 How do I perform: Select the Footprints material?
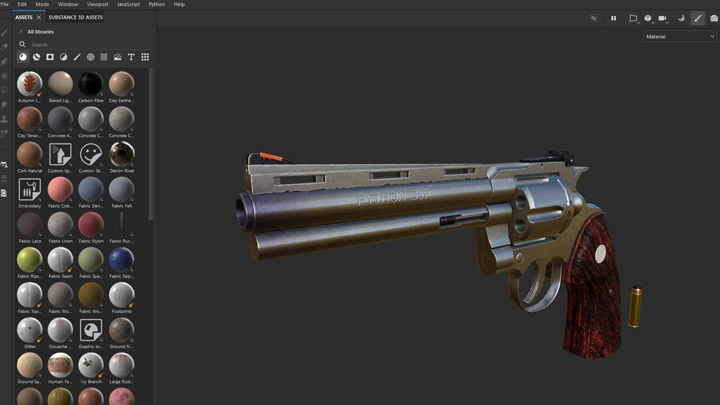pos(122,295)
